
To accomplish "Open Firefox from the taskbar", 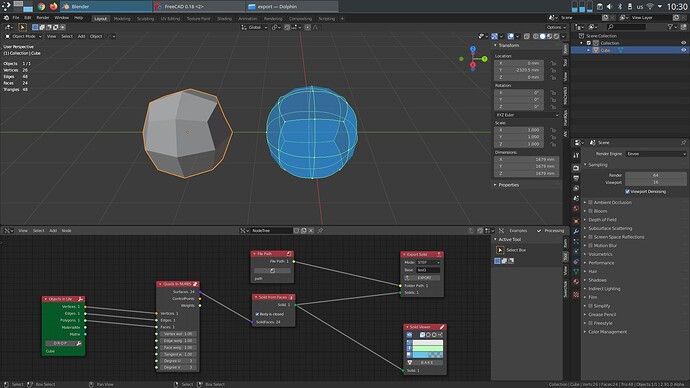I will point(53,6).
